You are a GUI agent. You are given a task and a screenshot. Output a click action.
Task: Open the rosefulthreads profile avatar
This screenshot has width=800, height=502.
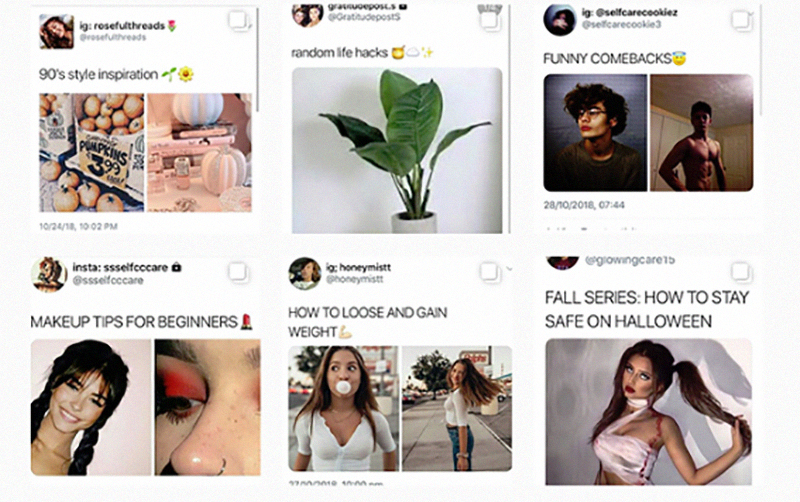coord(57,32)
